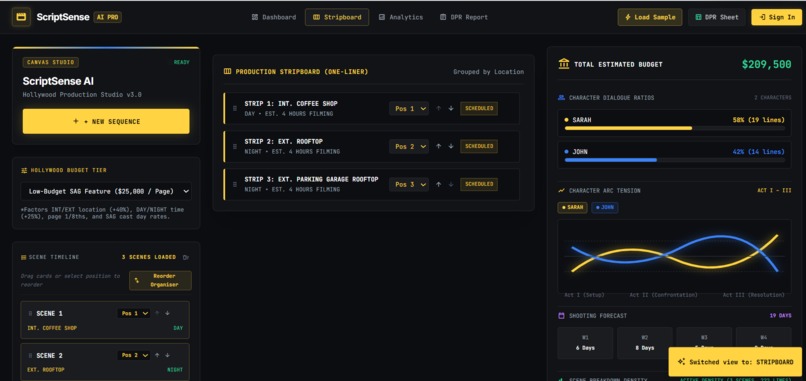Screen dimensions: 806x381
Task: Click the Shooting Forecast calendar icon
Action: [561, 316]
